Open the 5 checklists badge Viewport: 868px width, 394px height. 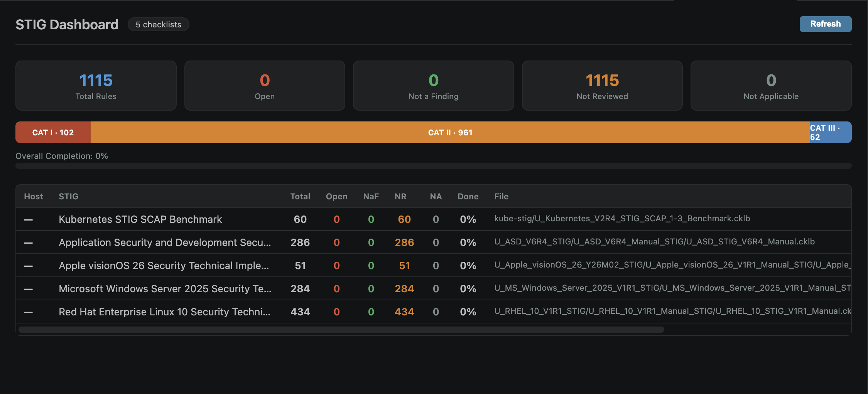pos(158,24)
